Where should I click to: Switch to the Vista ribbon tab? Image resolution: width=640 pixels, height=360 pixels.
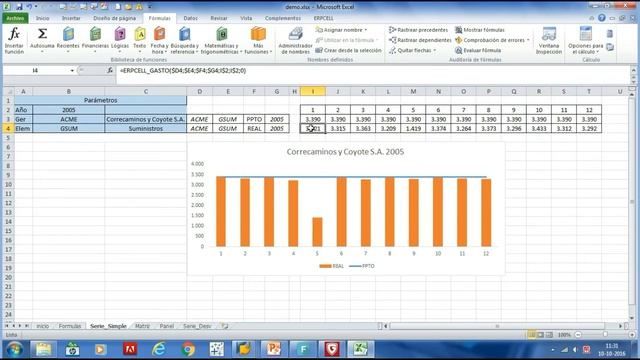pos(246,18)
